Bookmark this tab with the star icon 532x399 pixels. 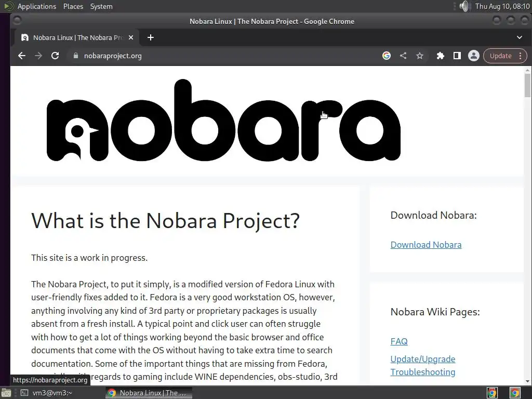pyautogui.click(x=420, y=56)
